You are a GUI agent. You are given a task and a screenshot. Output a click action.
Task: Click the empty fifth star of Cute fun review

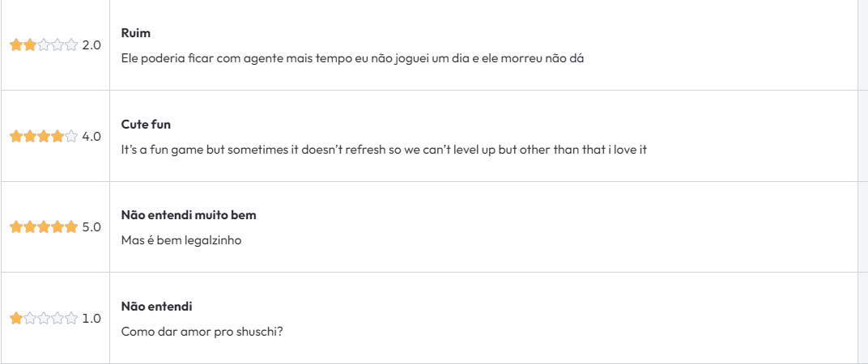pyautogui.click(x=71, y=136)
